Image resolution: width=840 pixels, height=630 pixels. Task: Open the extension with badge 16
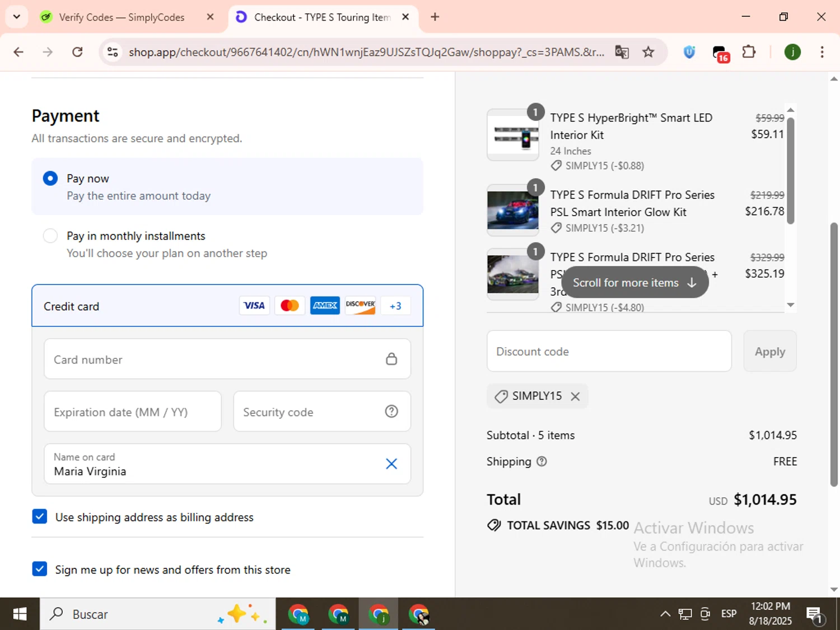tap(720, 53)
